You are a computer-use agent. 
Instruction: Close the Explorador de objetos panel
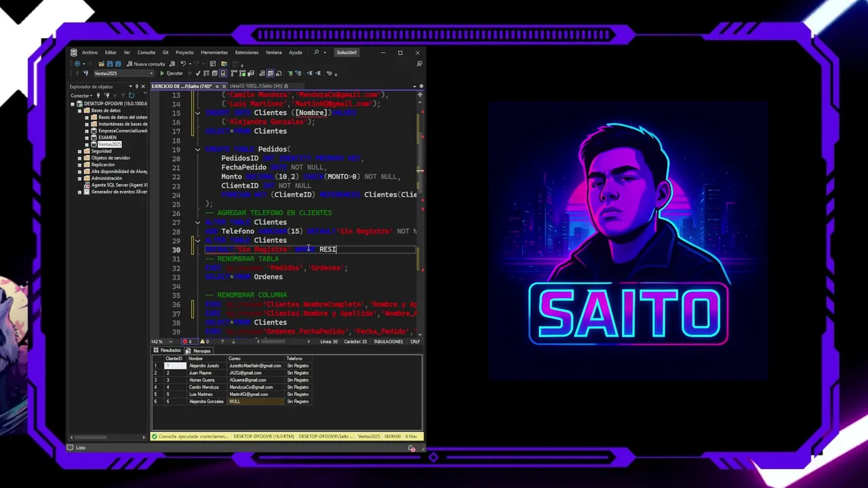143,87
